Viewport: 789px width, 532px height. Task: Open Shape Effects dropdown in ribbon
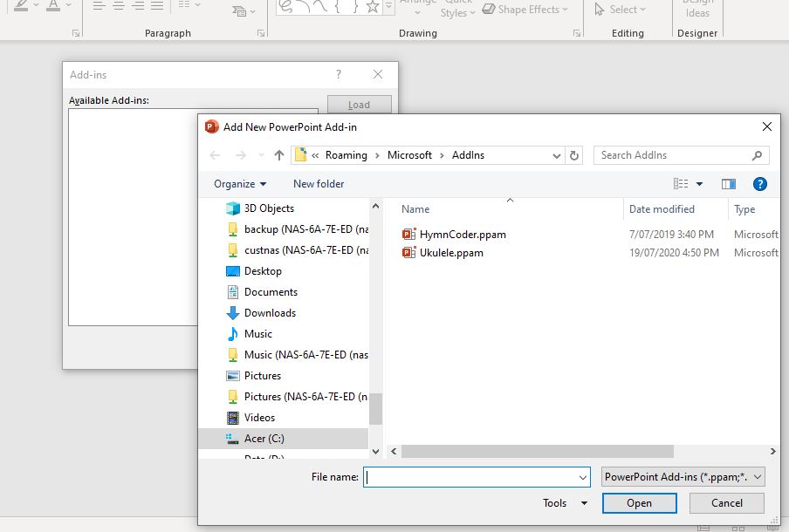(525, 9)
